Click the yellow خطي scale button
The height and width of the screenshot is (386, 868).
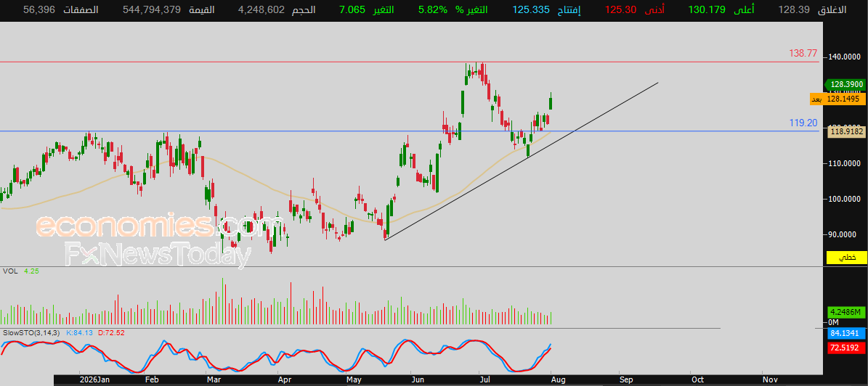click(x=846, y=258)
